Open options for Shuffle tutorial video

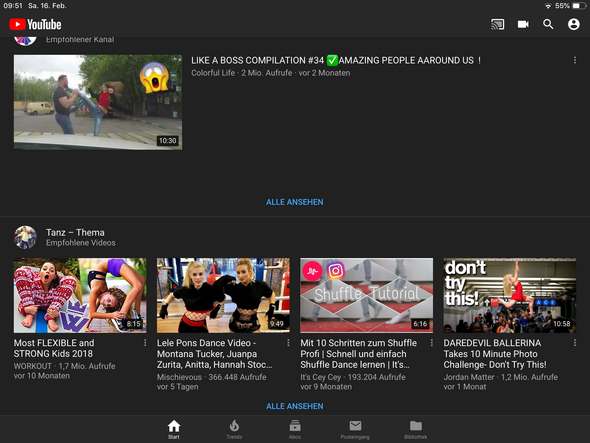coord(432,343)
